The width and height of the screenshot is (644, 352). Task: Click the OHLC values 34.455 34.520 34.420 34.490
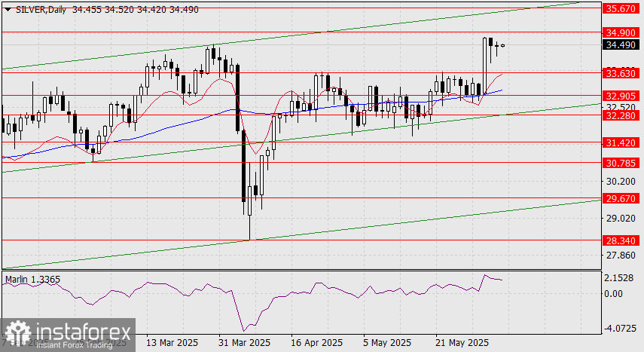tap(135, 10)
